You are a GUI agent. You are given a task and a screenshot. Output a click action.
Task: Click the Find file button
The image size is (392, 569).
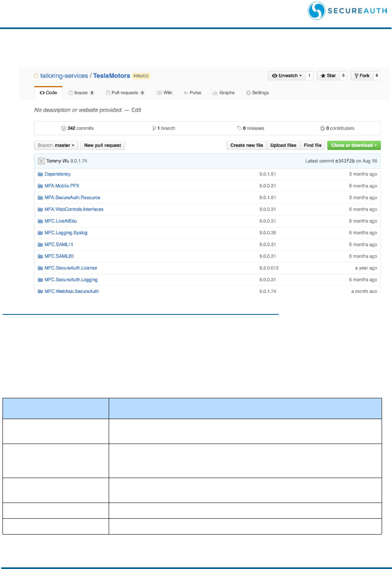[x=312, y=145]
